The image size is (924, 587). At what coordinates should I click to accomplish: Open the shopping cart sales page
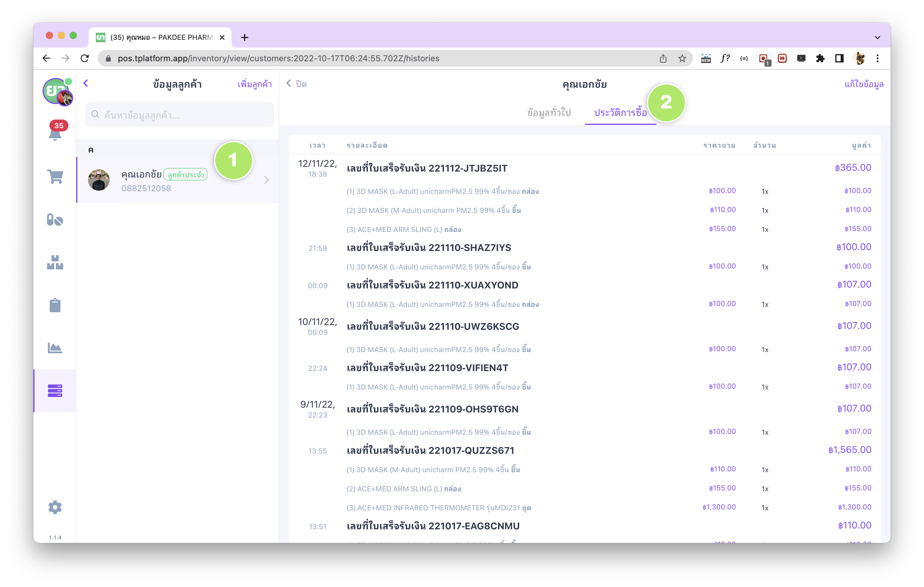click(55, 177)
